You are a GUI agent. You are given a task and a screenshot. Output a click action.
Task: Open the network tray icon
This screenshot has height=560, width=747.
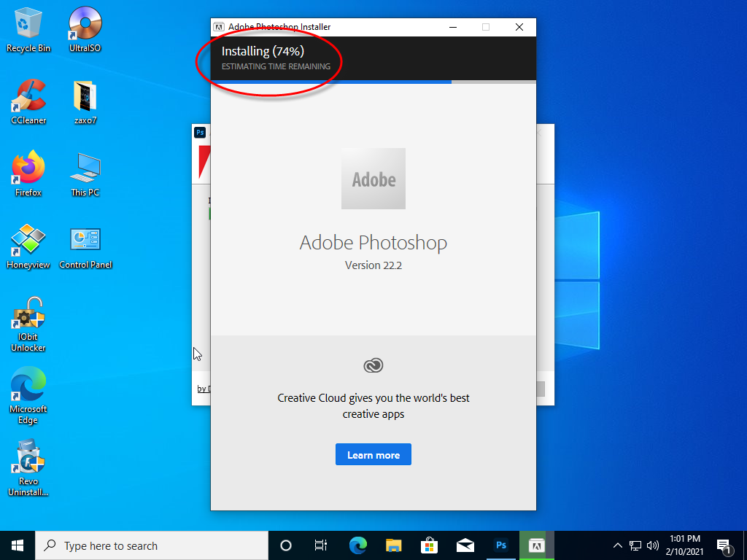tap(635, 545)
